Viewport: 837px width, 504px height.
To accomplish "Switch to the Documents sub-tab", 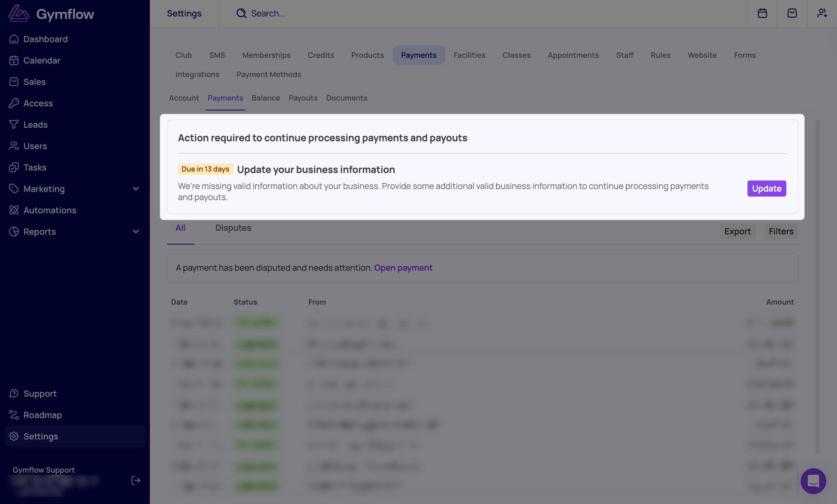I will pos(347,98).
